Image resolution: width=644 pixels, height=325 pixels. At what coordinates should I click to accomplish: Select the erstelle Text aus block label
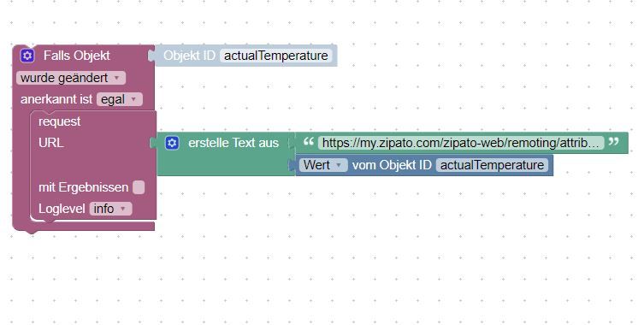(x=233, y=143)
